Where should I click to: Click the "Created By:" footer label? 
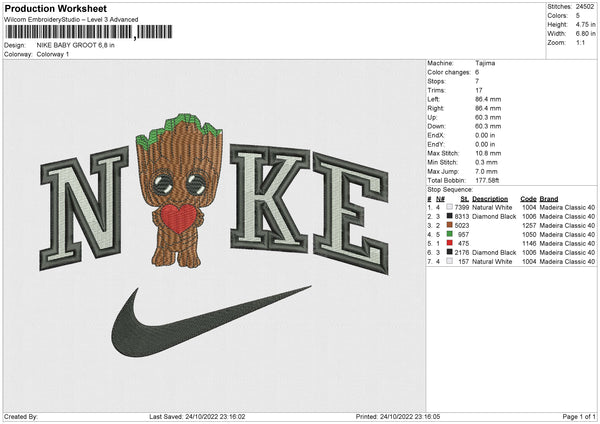point(21,417)
